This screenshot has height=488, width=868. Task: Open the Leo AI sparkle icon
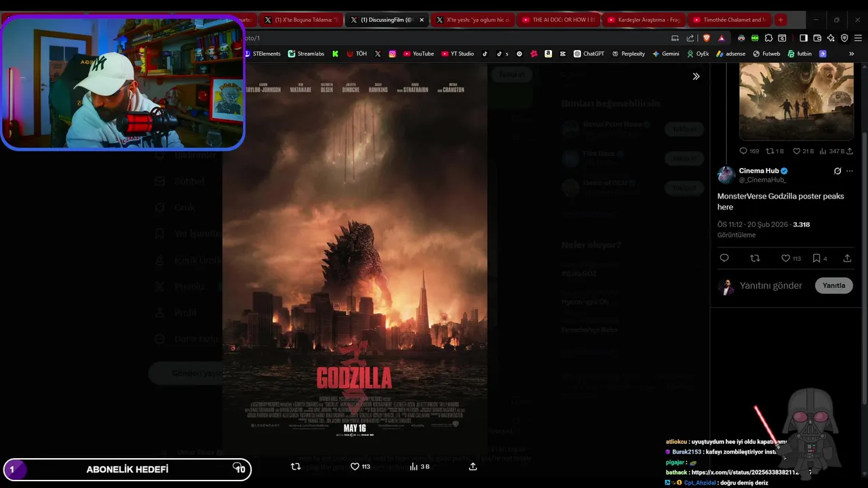(831, 38)
